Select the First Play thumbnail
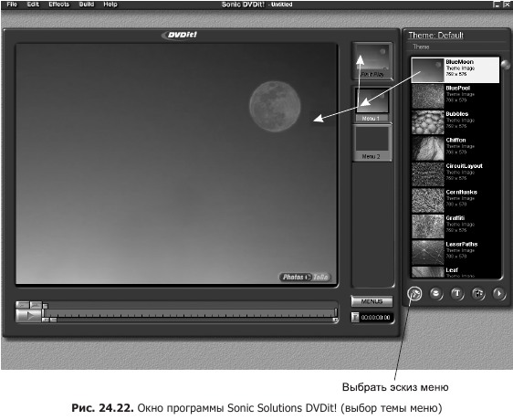 (372, 61)
